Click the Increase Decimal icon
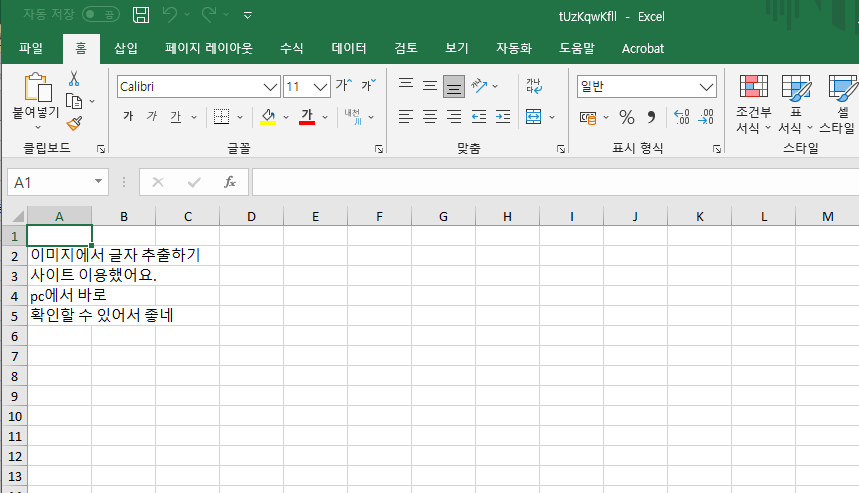Image resolution: width=859 pixels, height=493 pixels. click(x=682, y=117)
